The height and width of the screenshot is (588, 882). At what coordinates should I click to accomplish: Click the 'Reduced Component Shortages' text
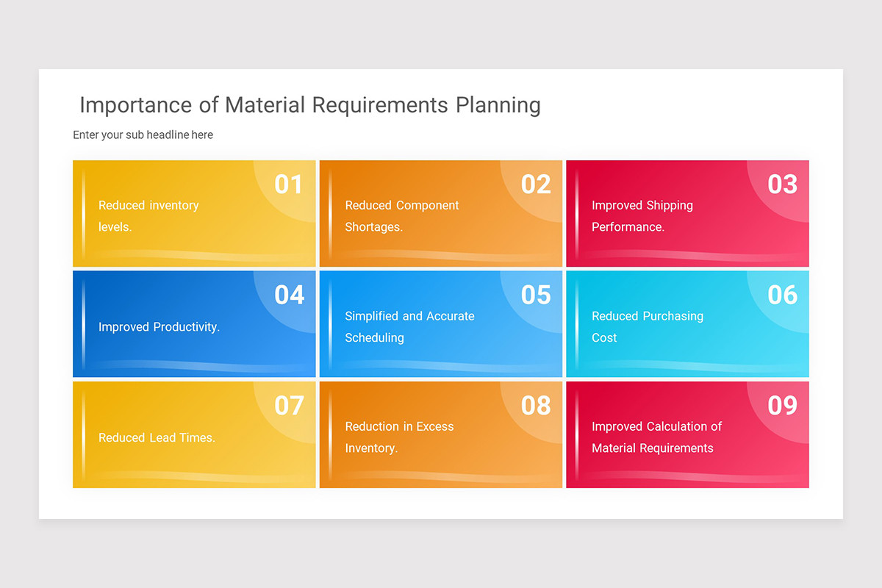tap(402, 216)
